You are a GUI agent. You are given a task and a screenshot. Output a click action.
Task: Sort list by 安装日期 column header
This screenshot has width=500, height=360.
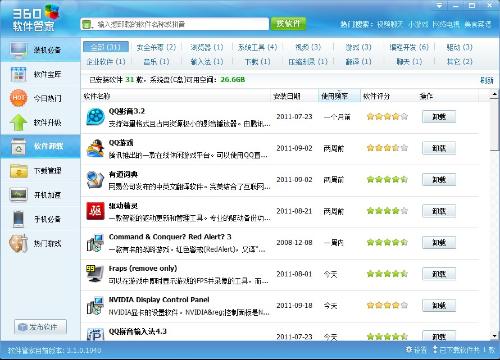point(295,96)
